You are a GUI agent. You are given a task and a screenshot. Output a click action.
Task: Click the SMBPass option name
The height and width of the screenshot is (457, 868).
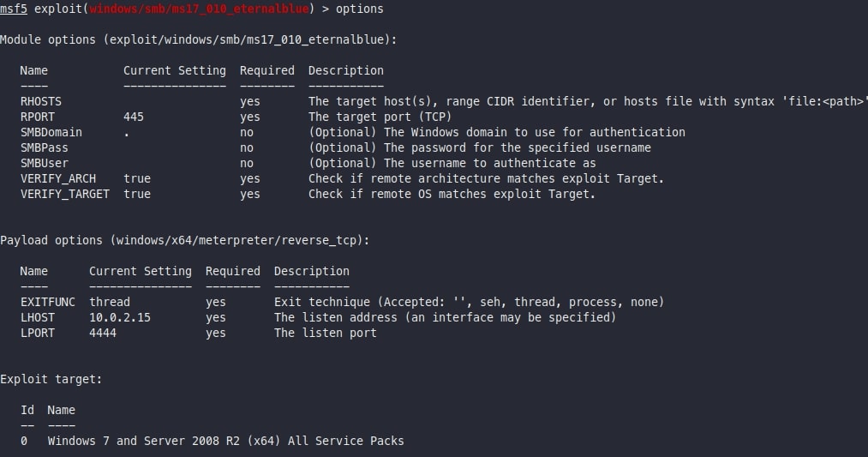coord(44,147)
